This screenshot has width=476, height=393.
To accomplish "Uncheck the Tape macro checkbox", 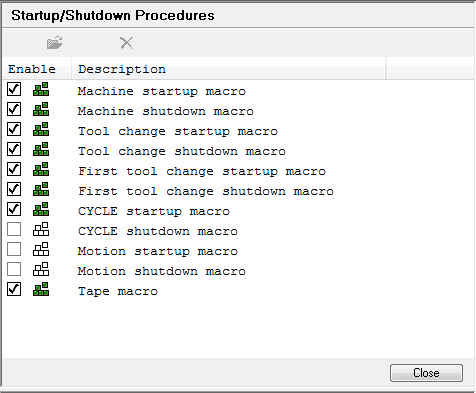I will (14, 289).
